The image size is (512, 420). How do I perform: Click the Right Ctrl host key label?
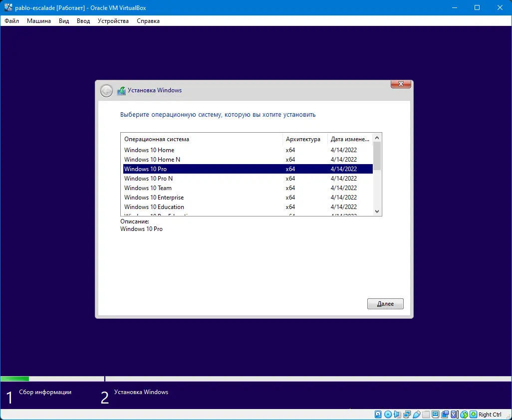tap(490, 415)
